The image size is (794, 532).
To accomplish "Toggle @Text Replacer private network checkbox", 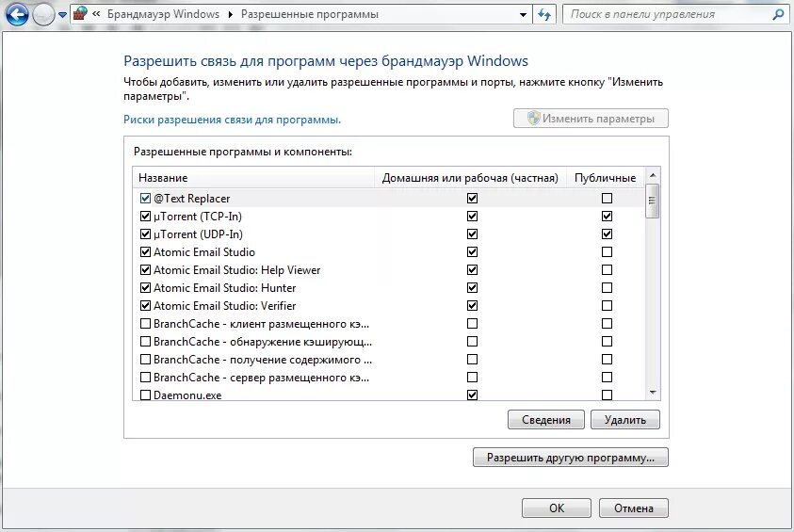I will click(472, 198).
